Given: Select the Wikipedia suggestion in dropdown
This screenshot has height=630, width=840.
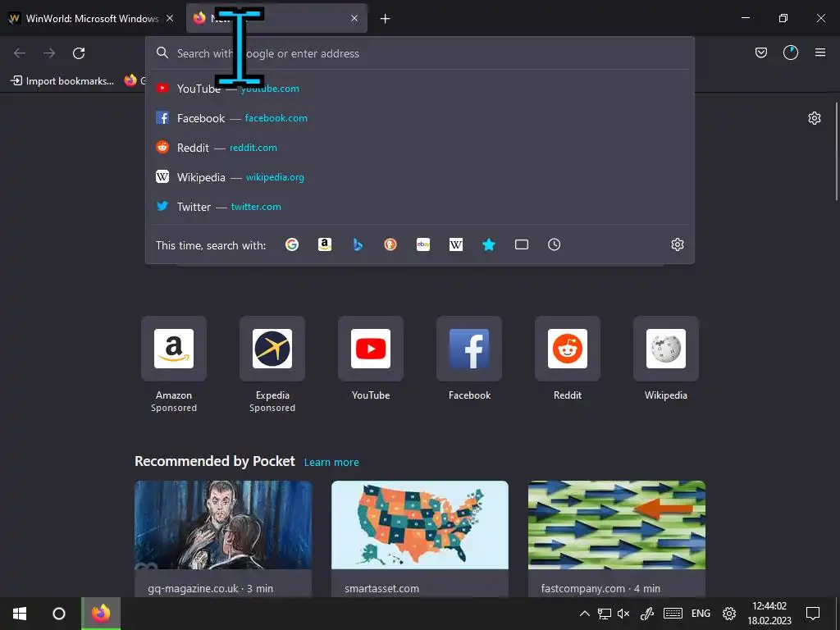Looking at the screenshot, I should [420, 177].
